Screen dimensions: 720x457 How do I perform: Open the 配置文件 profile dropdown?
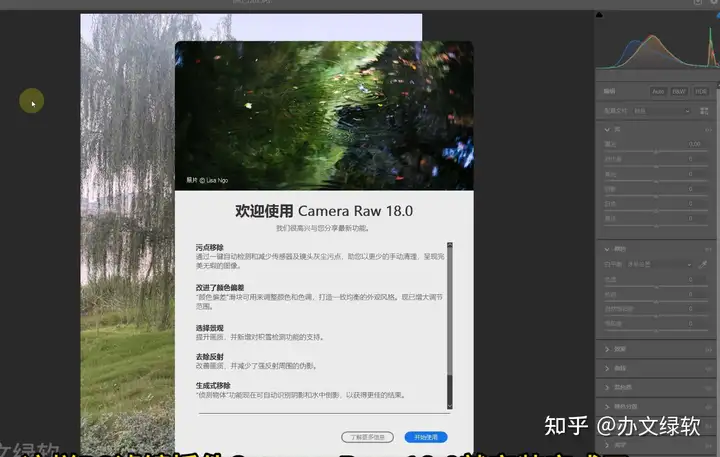[x=661, y=111]
